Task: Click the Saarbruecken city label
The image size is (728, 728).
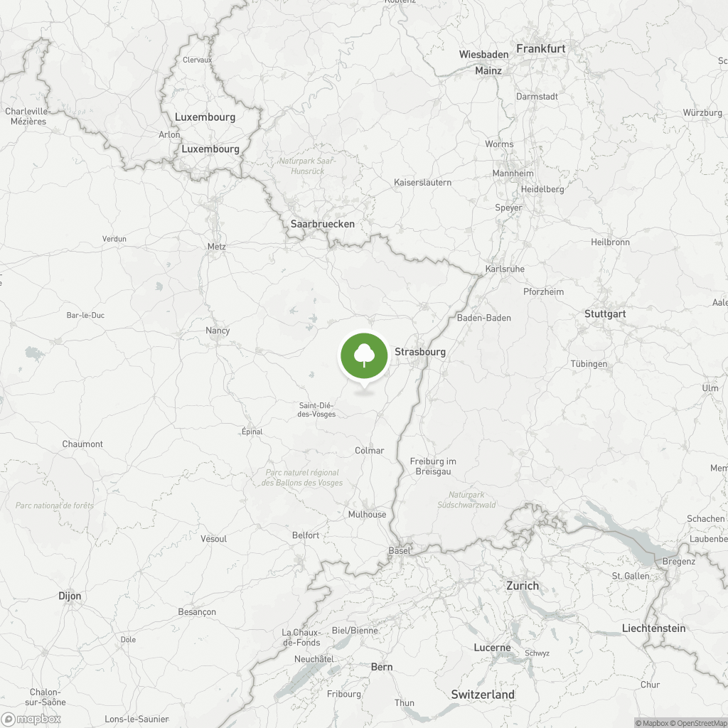Action: click(x=322, y=224)
